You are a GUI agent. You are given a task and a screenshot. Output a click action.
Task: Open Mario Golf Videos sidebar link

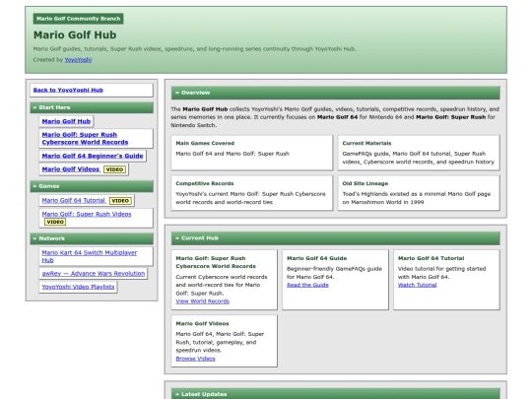71,169
